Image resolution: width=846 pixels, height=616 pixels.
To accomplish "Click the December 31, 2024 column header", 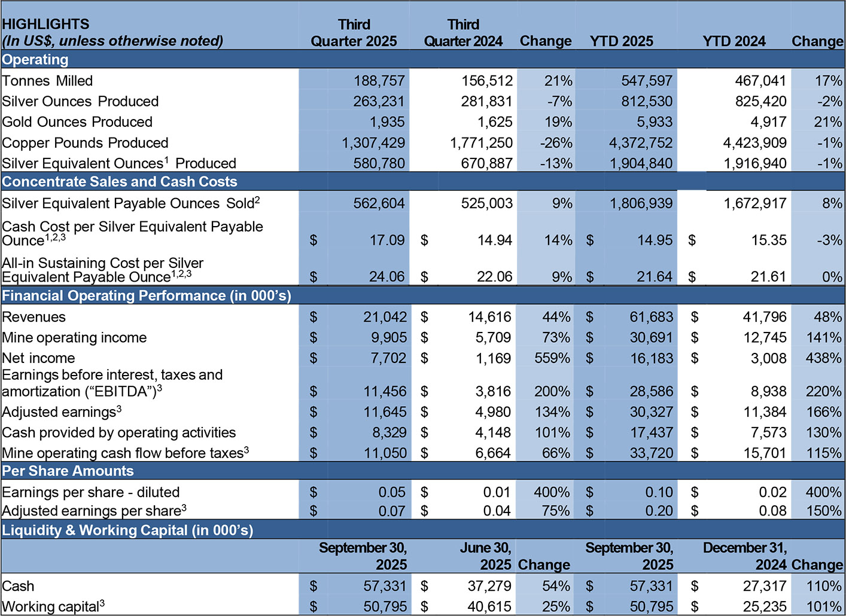I will (744, 556).
